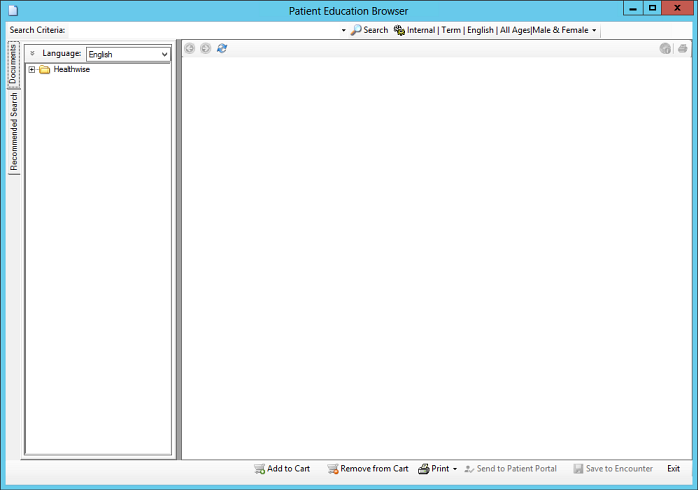This screenshot has height=490, width=698.
Task: Switch to the Recommended Search tab
Action: (x=14, y=132)
